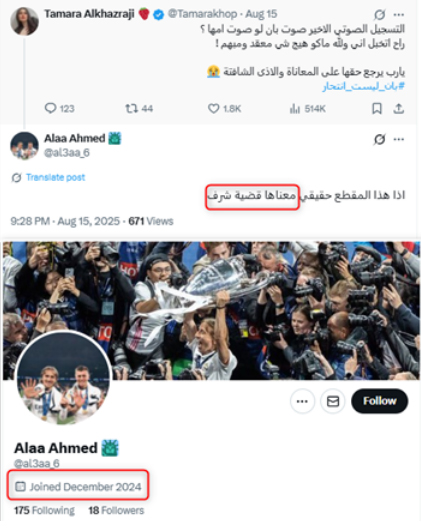Like the tweet showing 1.8K likes

tap(213, 108)
